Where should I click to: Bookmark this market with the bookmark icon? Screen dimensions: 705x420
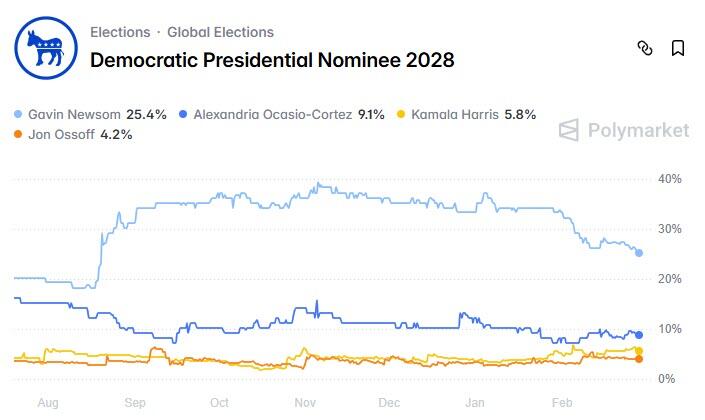677,48
